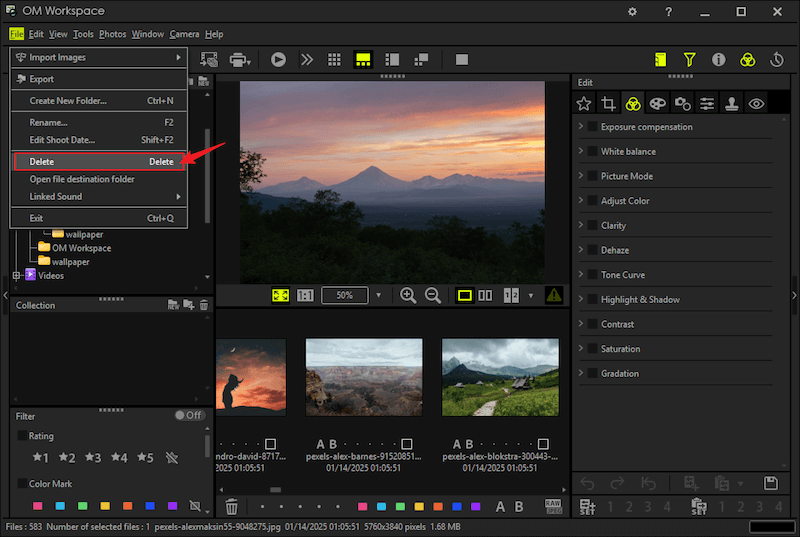Pick the green color mark in bottom bar

400,506
